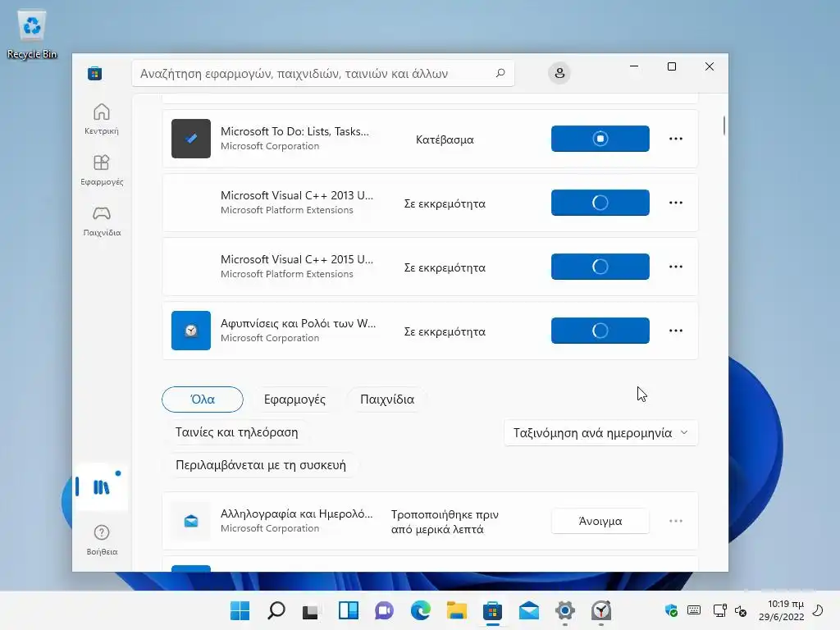Open more options for Visual C++ 2015
Viewport: 840px width, 630px height.
tap(676, 267)
